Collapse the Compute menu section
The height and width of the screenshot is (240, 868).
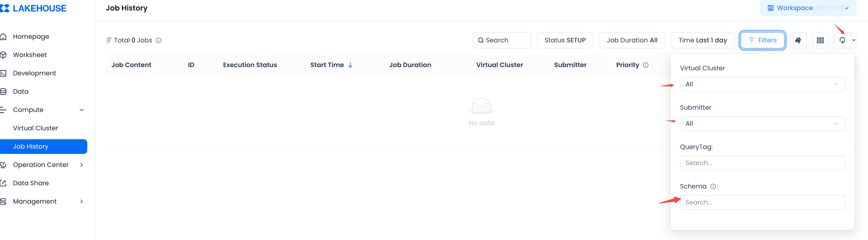(81, 110)
